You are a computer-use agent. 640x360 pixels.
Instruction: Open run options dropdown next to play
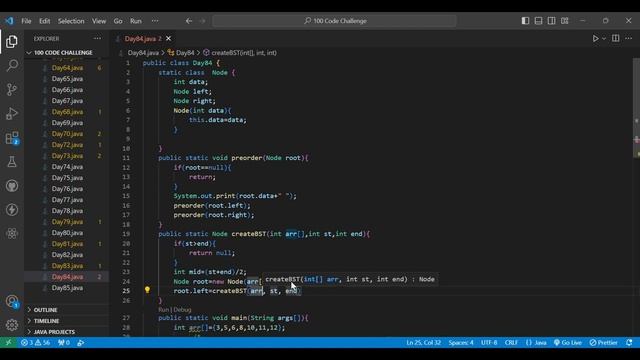click(604, 38)
